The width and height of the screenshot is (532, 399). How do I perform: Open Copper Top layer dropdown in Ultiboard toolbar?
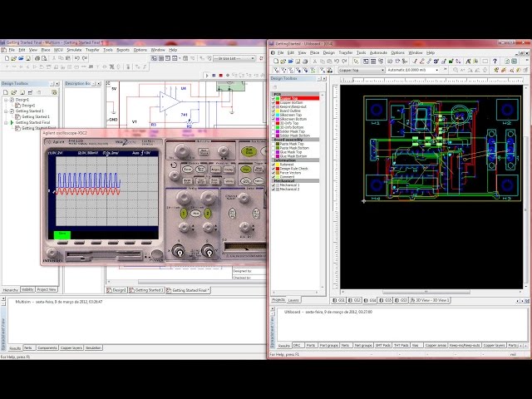click(382, 70)
